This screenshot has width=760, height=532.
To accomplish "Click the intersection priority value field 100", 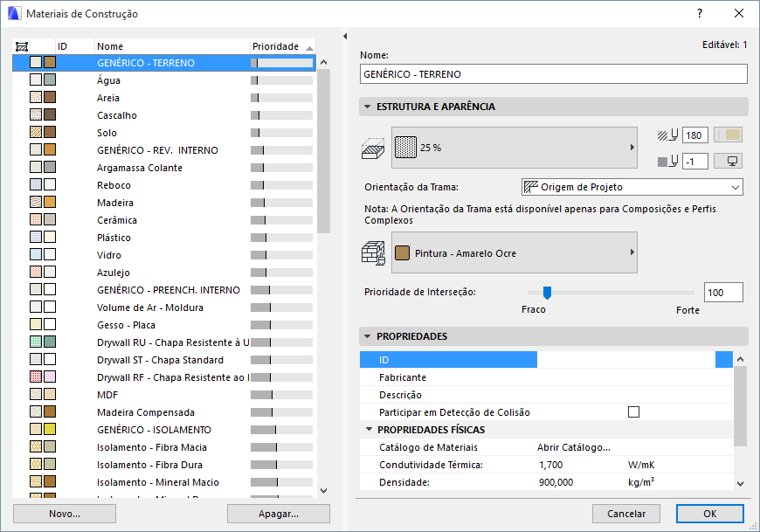I will pyautogui.click(x=723, y=292).
